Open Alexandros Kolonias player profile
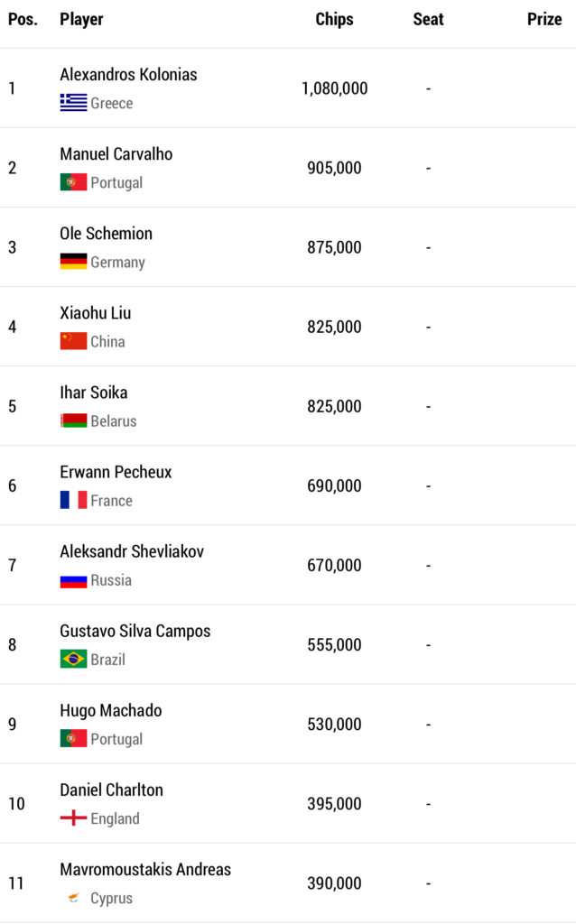576x924 pixels. click(x=128, y=75)
